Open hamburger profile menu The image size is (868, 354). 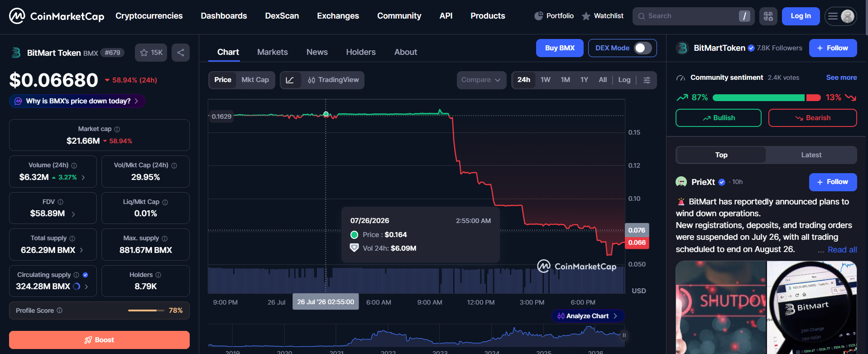(x=840, y=16)
